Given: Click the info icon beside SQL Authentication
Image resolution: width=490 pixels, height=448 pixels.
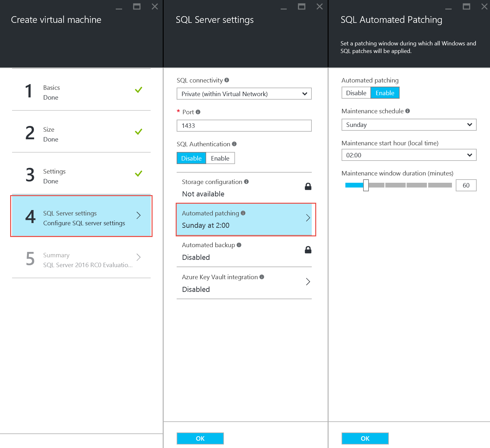Looking at the screenshot, I should click(234, 144).
